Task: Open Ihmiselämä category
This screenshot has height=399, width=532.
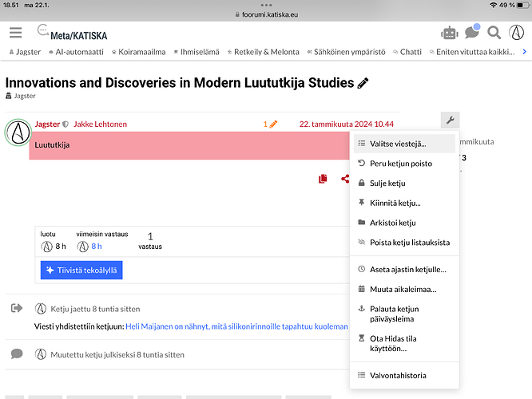Action: 197,52
